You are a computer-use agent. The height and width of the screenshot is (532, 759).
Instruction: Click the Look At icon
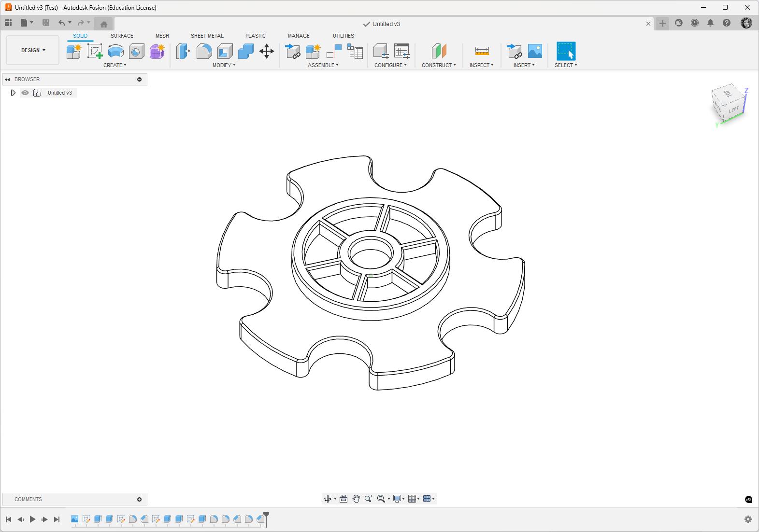pyautogui.click(x=344, y=499)
